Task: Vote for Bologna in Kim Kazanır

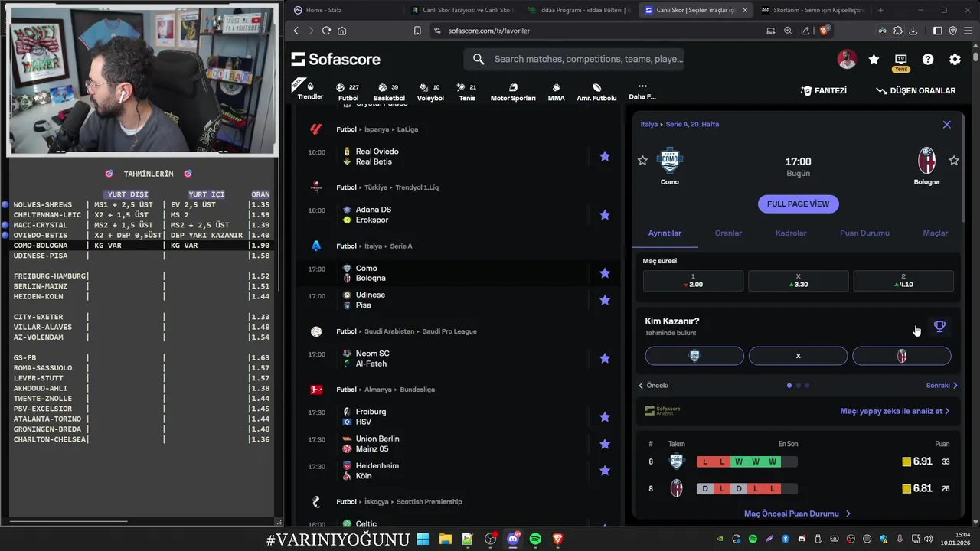Action: pyautogui.click(x=902, y=356)
